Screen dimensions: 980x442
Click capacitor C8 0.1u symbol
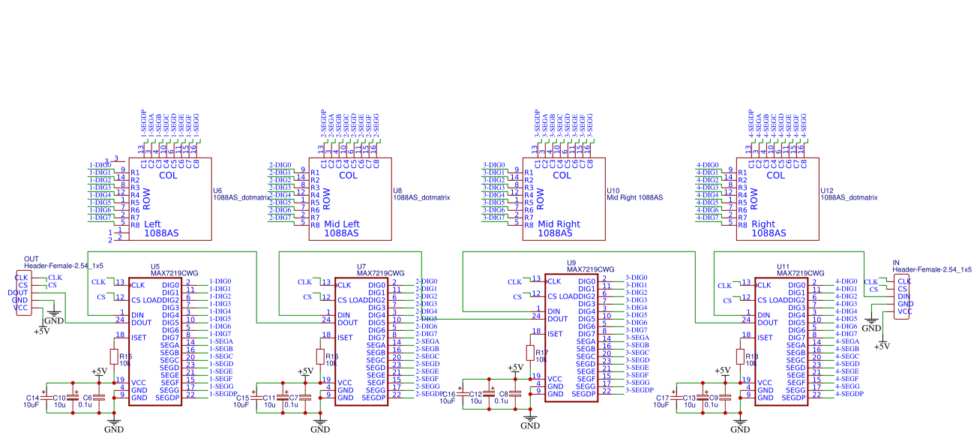(x=515, y=394)
